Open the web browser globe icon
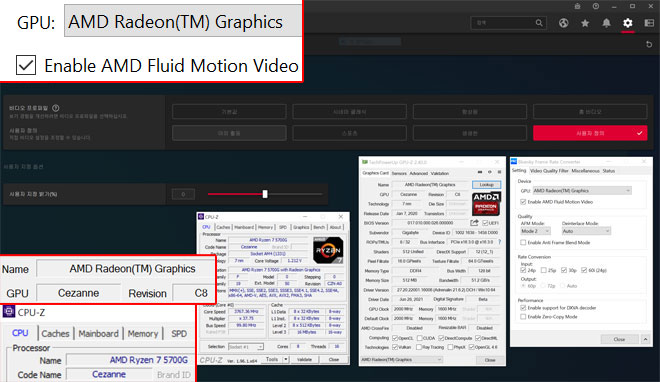The width and height of the screenshot is (660, 382). tap(564, 23)
